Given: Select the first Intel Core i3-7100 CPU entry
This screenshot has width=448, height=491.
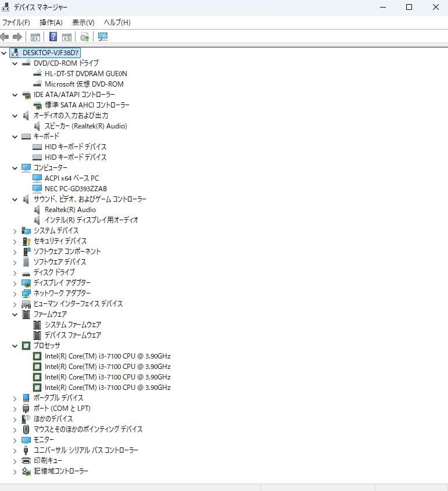Looking at the screenshot, I should 107,356.
